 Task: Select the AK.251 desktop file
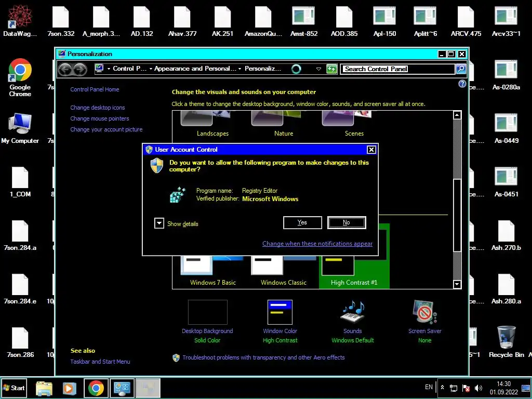coord(222,21)
